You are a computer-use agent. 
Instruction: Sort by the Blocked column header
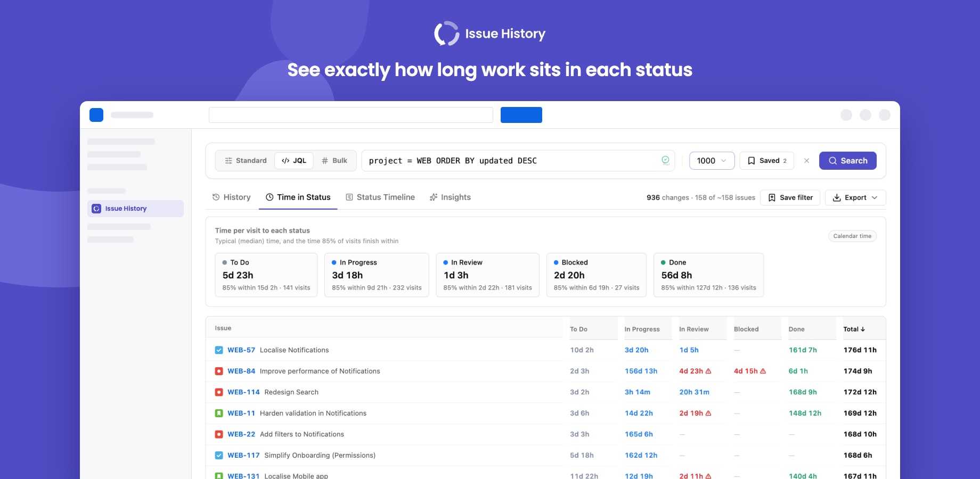(746, 329)
